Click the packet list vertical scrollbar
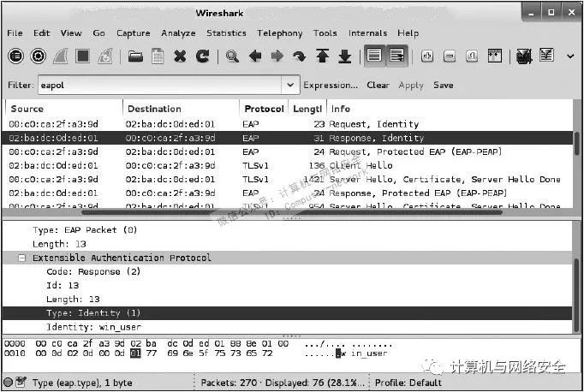The width and height of the screenshot is (584, 392). pyautogui.click(x=577, y=143)
